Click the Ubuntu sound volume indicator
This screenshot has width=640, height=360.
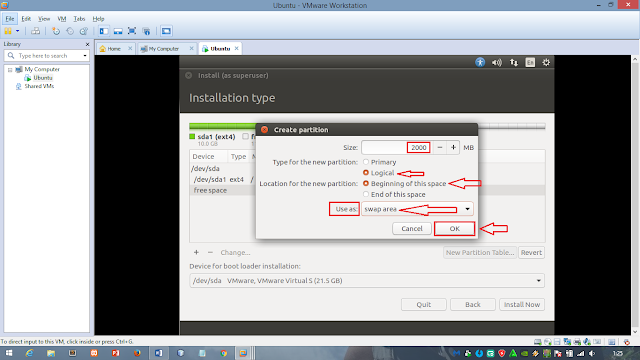click(497, 62)
